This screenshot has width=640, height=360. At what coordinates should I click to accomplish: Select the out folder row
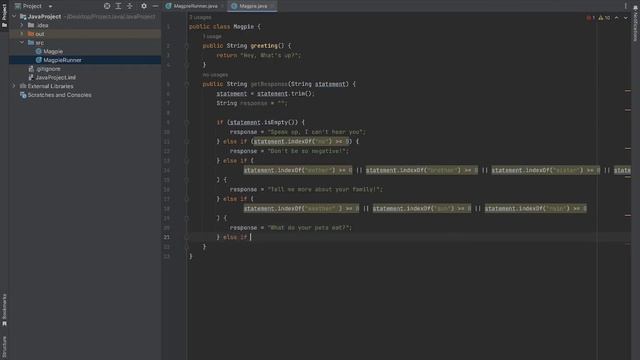tap(85, 34)
